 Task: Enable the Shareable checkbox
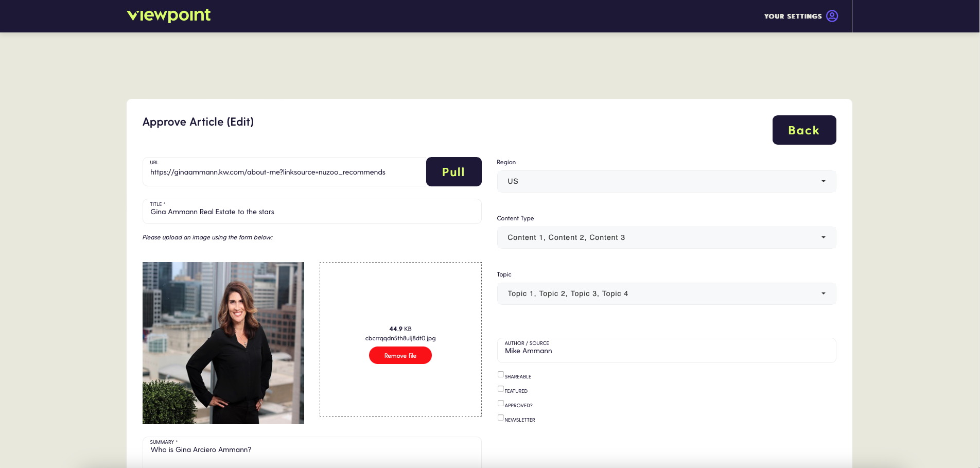tap(501, 374)
